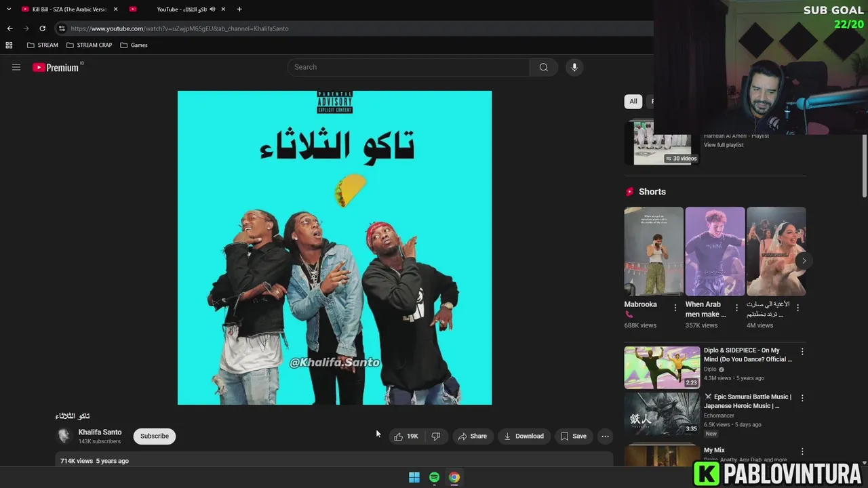Click into the YouTube search field

(409, 67)
